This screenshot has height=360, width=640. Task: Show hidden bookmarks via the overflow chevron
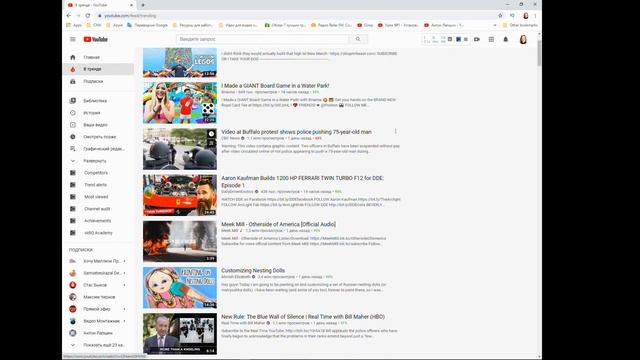pos(495,25)
